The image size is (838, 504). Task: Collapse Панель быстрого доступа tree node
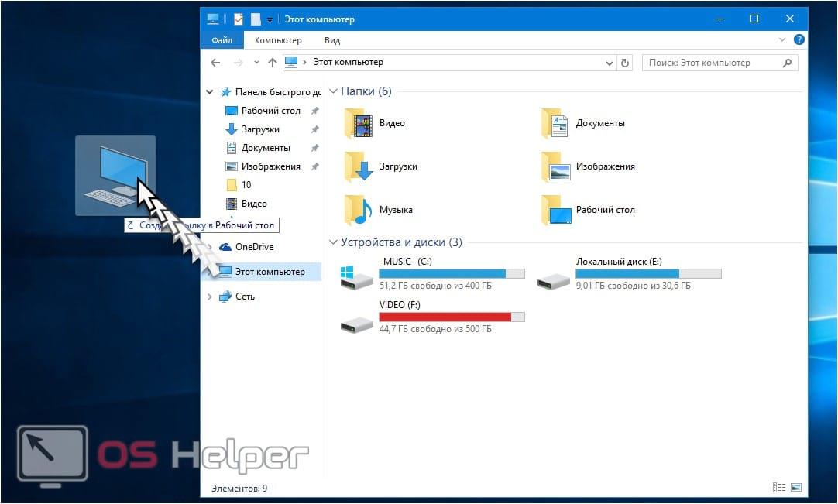(x=209, y=92)
